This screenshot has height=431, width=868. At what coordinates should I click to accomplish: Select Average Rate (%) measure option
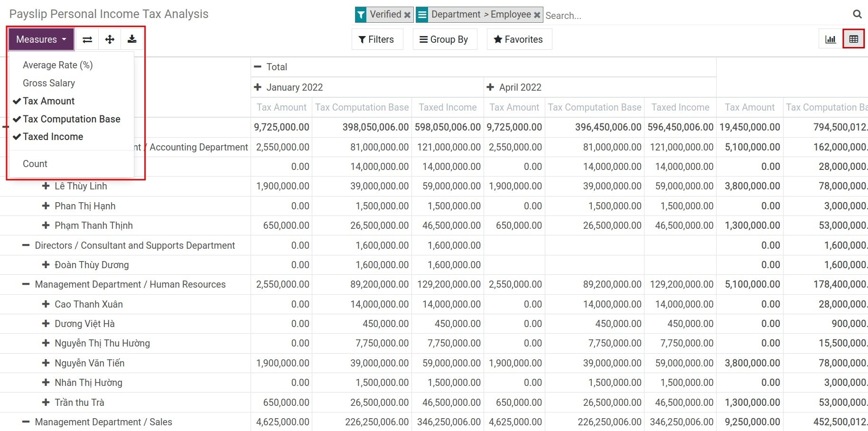[58, 65]
